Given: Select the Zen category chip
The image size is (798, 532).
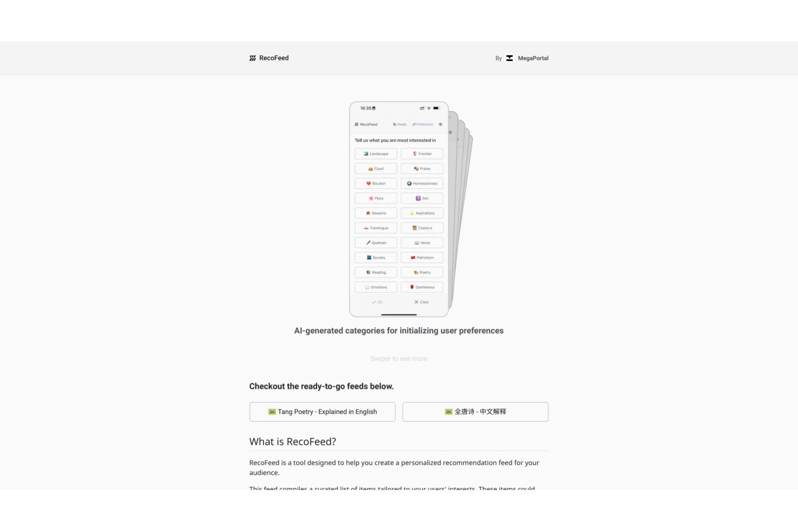Looking at the screenshot, I should [x=422, y=198].
